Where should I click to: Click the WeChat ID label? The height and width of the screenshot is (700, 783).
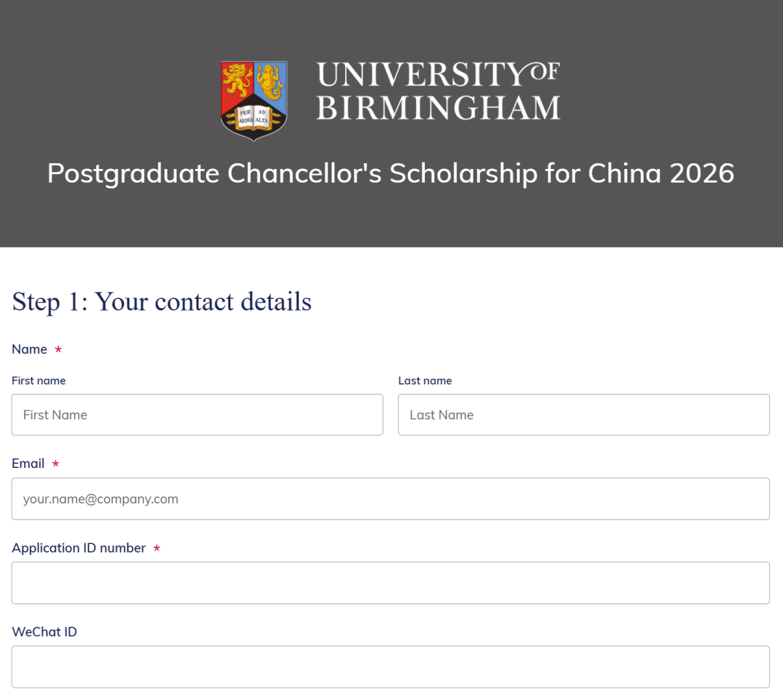coord(44,632)
